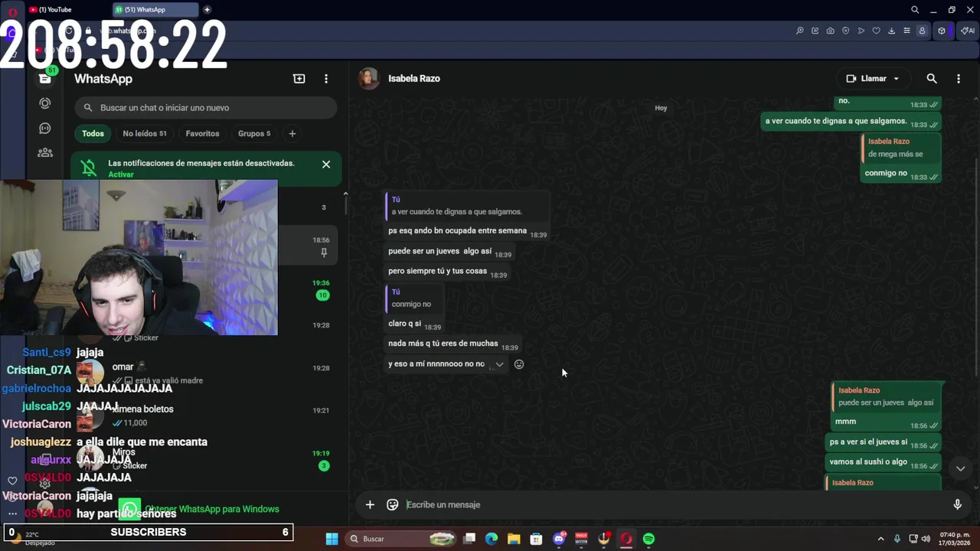The width and height of the screenshot is (980, 551).
Task: Click the 'Obtener WhatsApp para Windows' link
Action: (x=212, y=509)
